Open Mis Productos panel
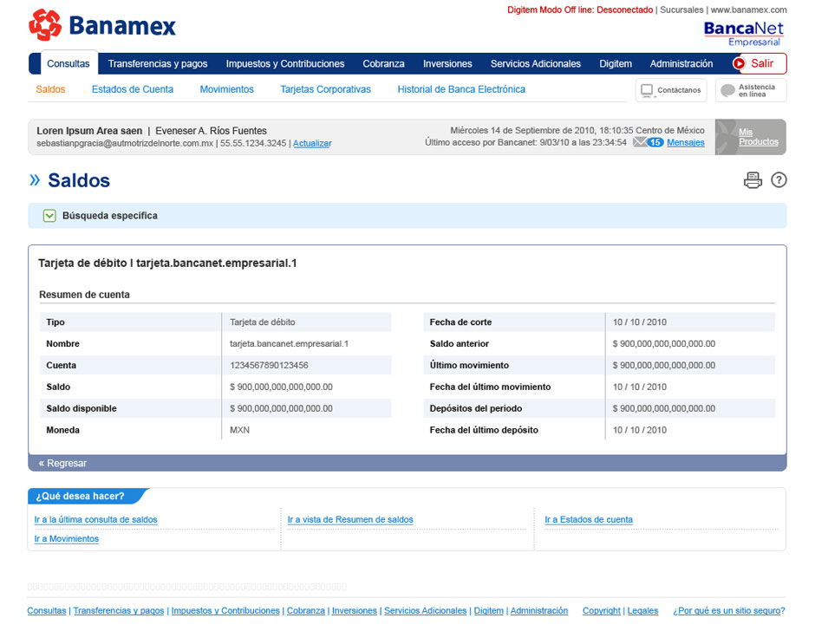 tap(751, 137)
